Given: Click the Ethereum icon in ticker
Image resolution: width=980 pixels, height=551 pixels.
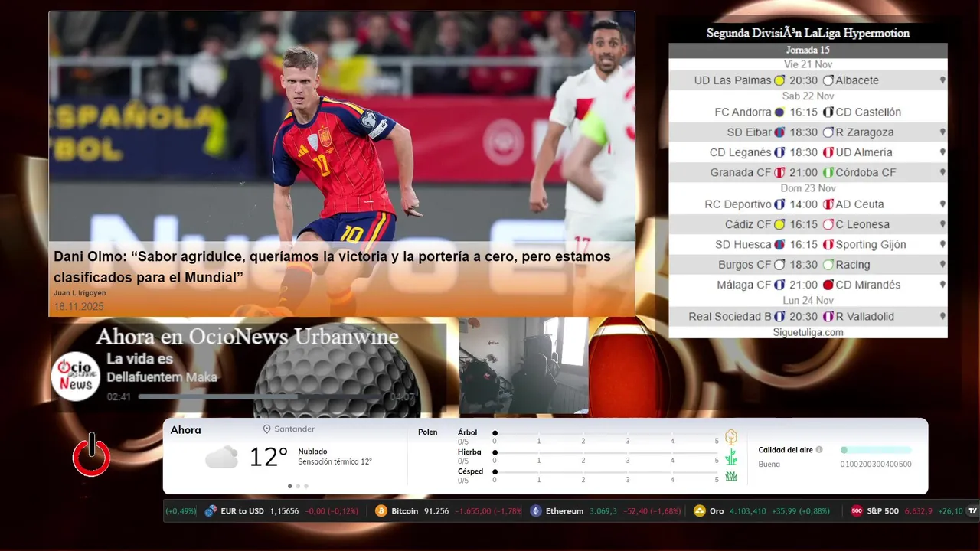Looking at the screenshot, I should (536, 511).
